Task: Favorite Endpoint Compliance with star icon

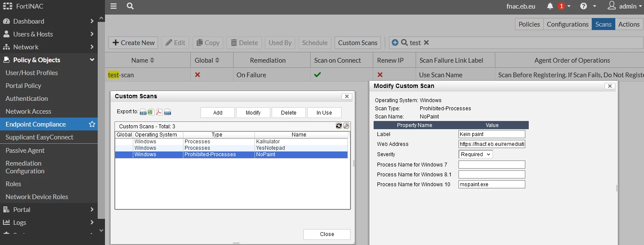Action: click(92, 124)
